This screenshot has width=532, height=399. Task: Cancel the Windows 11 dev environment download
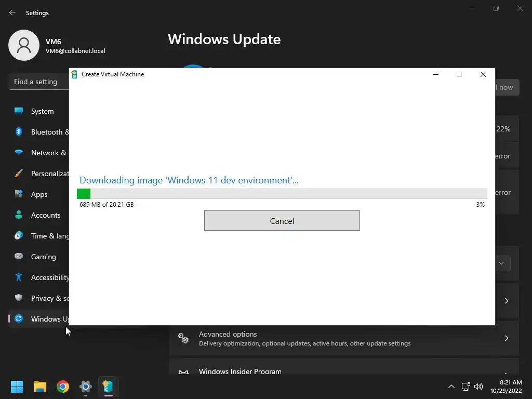[x=282, y=220]
